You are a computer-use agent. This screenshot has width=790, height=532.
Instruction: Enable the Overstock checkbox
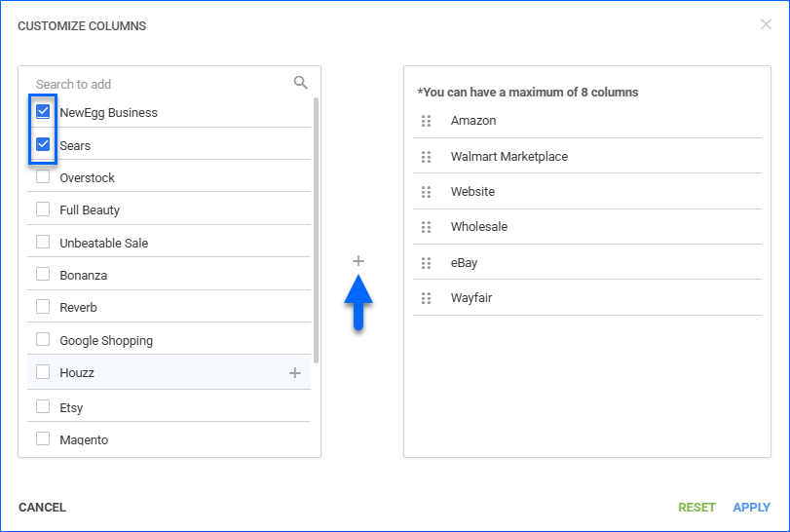(x=43, y=178)
